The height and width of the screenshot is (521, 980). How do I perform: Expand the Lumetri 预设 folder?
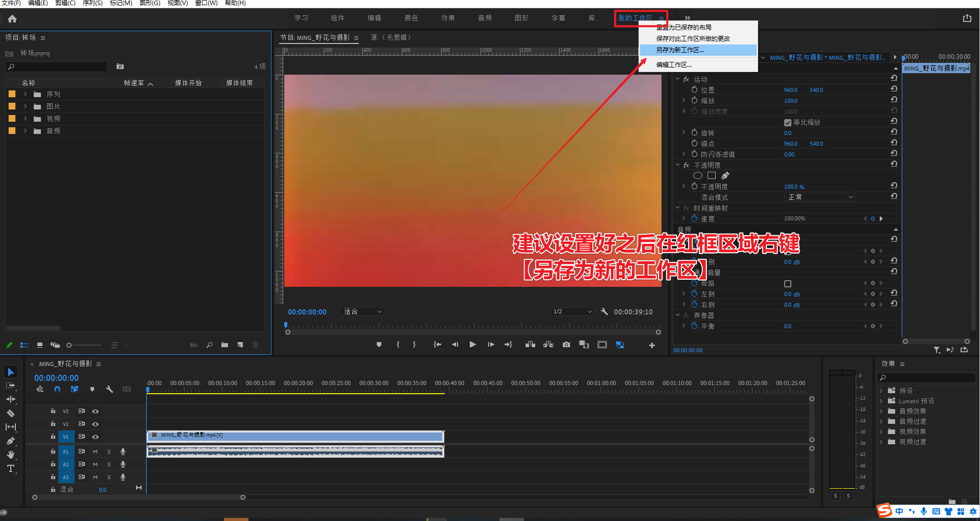point(881,401)
